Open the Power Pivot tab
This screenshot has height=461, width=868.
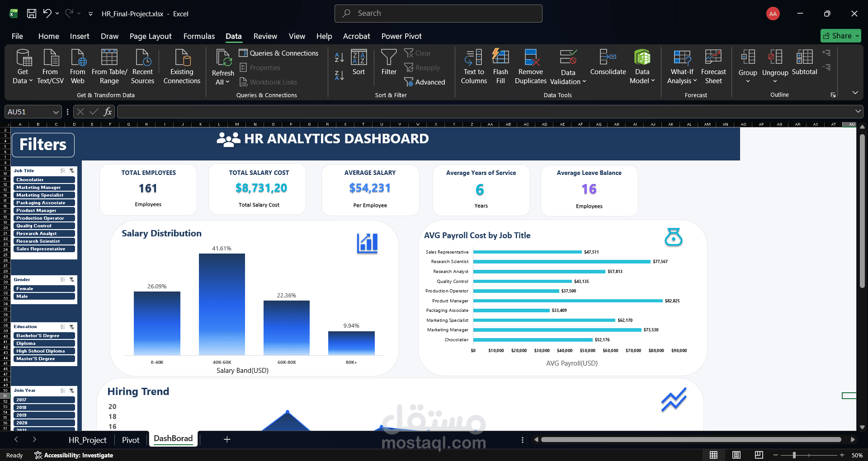401,36
